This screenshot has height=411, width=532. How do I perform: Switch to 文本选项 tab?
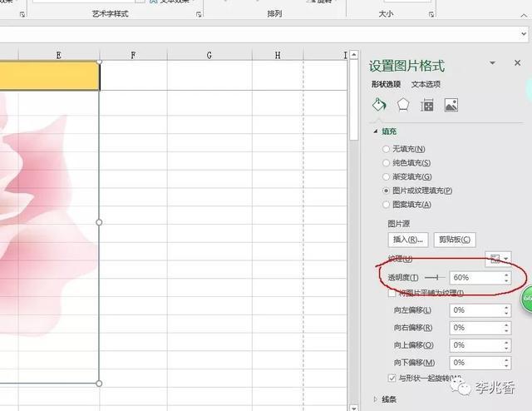click(426, 84)
